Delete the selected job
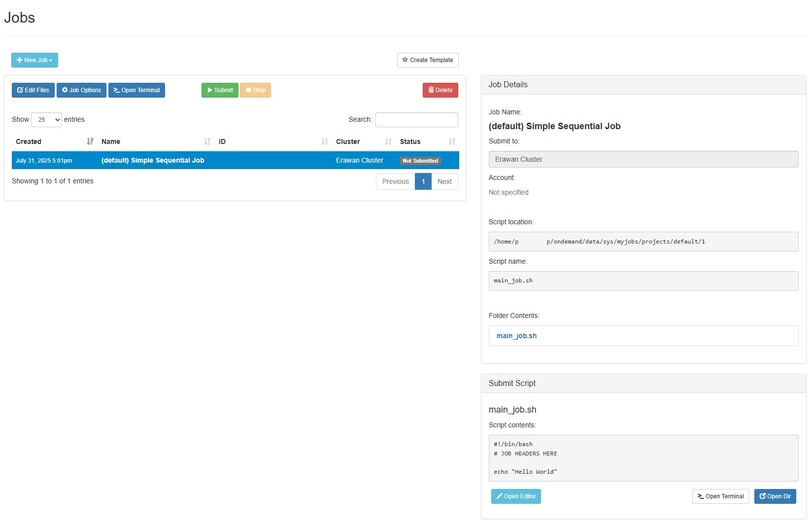Viewport: 812px width, 523px height. coord(440,90)
